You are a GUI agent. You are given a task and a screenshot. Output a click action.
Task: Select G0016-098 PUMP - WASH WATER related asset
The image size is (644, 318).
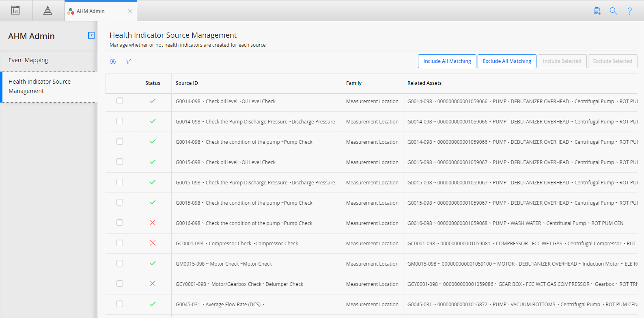[x=515, y=223]
